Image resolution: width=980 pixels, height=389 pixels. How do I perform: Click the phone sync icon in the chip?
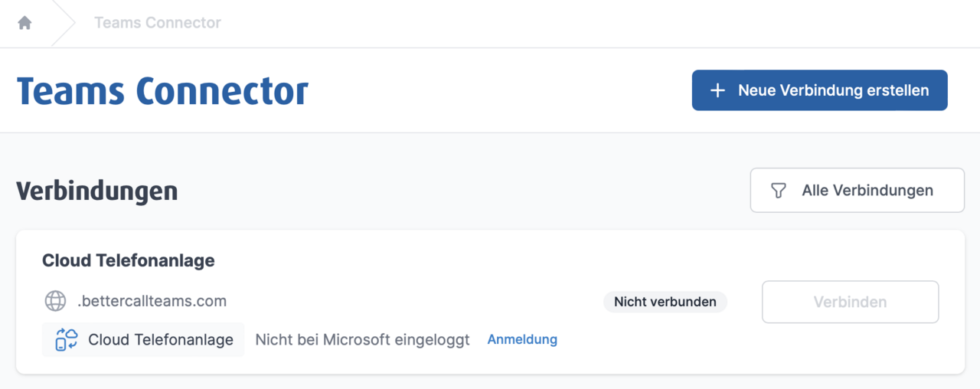pyautogui.click(x=67, y=339)
